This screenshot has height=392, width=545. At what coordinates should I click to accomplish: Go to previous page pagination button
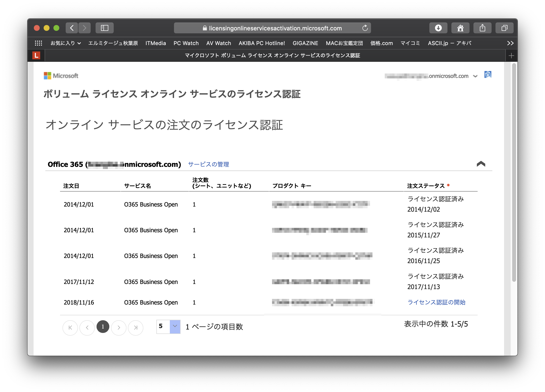pos(87,328)
